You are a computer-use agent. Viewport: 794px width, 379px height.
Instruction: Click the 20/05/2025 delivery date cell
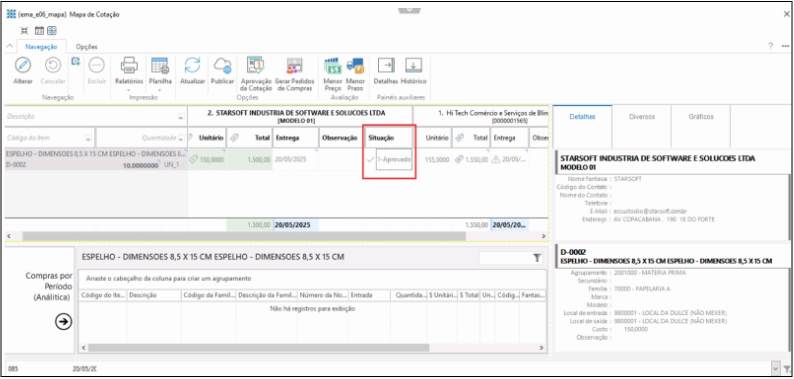(x=295, y=159)
